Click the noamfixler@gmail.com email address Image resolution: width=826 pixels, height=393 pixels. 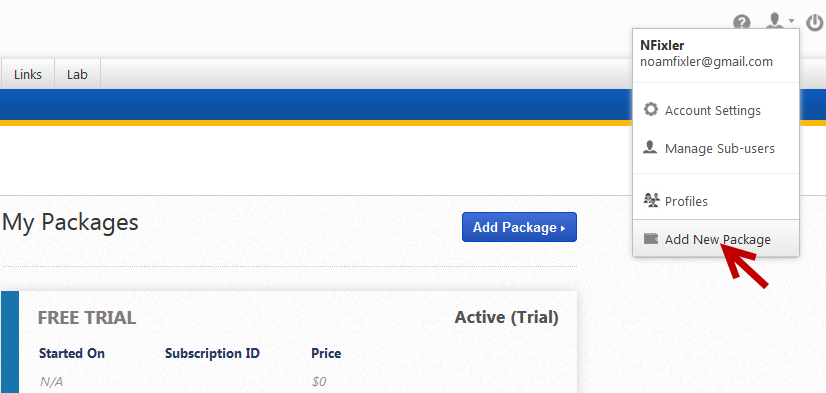(706, 62)
